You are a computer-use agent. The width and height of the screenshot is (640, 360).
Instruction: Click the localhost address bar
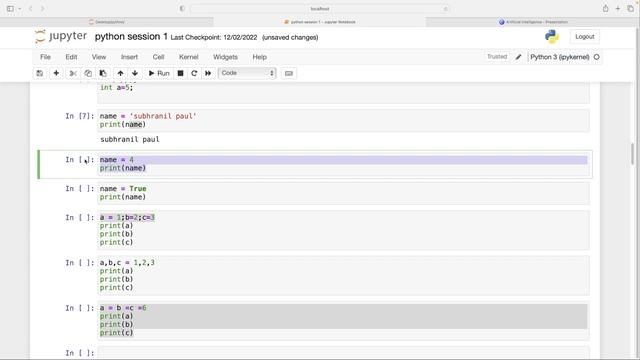[320, 9]
